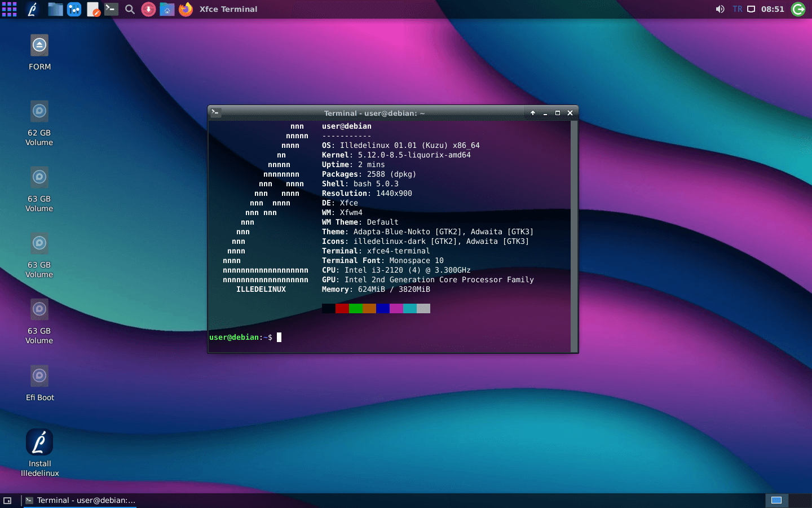Open the search magnifier in panel
812x508 pixels.
point(130,9)
